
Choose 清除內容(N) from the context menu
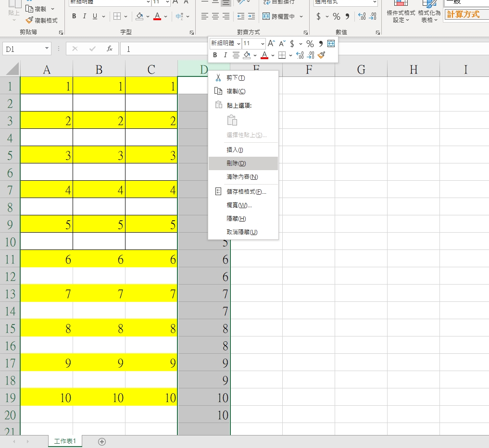[x=243, y=177]
